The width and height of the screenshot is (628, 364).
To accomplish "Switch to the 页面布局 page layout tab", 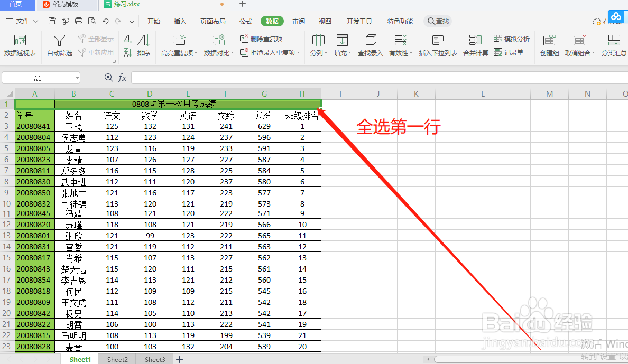I will tap(213, 21).
